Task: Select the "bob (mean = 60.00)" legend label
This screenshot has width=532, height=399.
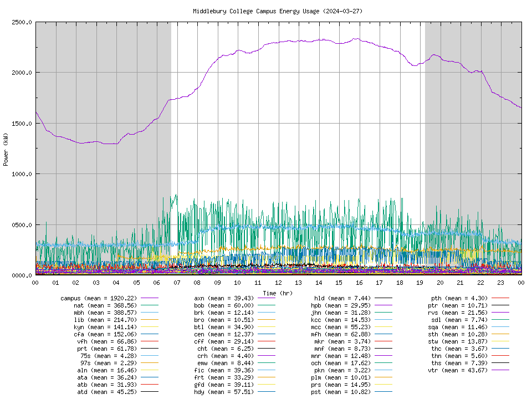Action: tap(224, 305)
